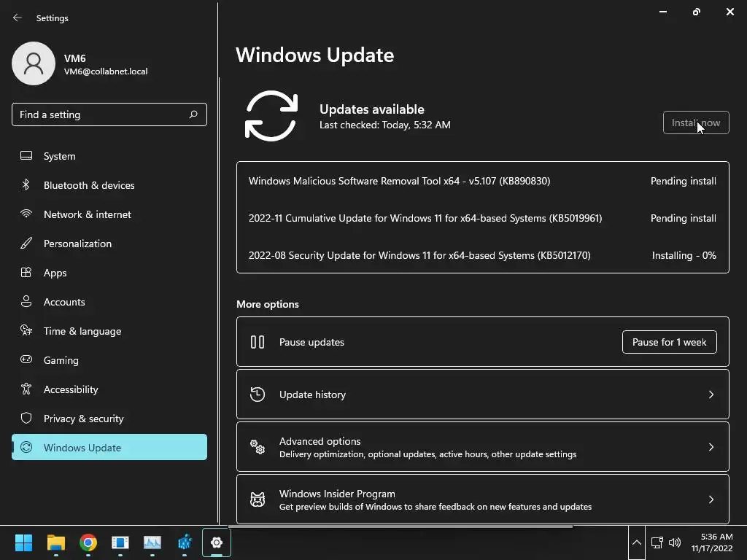Expand the Windows Insider Program chevron

(x=711, y=499)
